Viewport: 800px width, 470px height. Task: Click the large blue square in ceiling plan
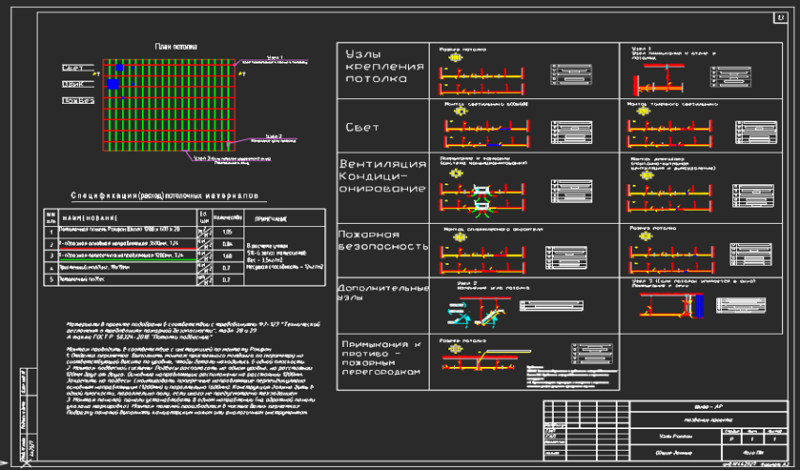[113, 84]
